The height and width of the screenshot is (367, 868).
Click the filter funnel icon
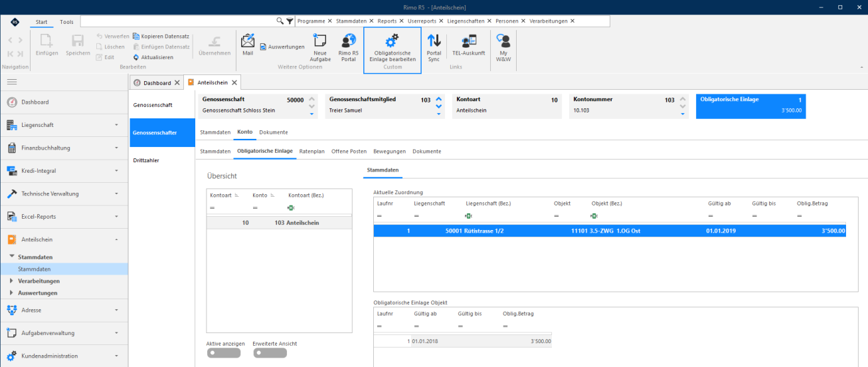[x=290, y=21]
